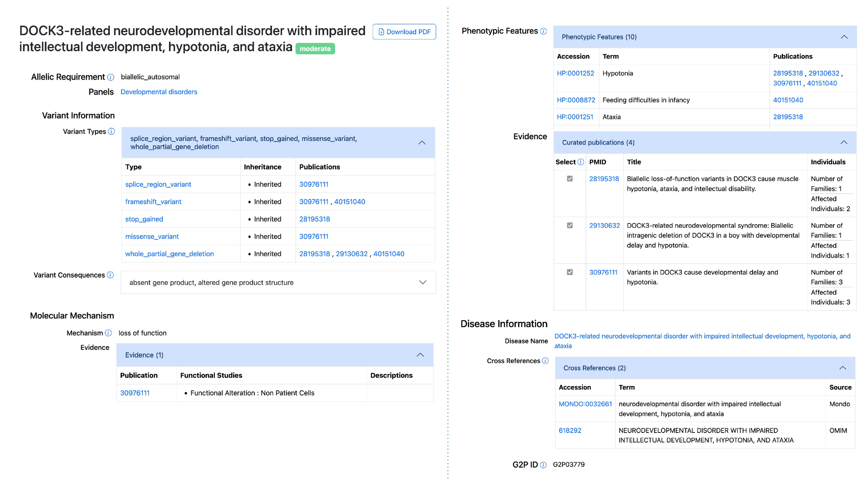Click the Download PDF button
868x488 pixels.
point(404,32)
